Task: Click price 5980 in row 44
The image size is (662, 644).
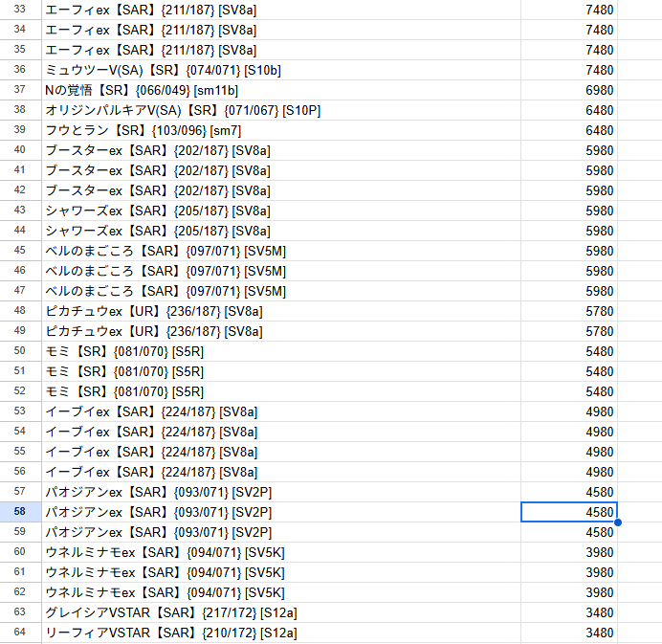Action: tap(569, 231)
